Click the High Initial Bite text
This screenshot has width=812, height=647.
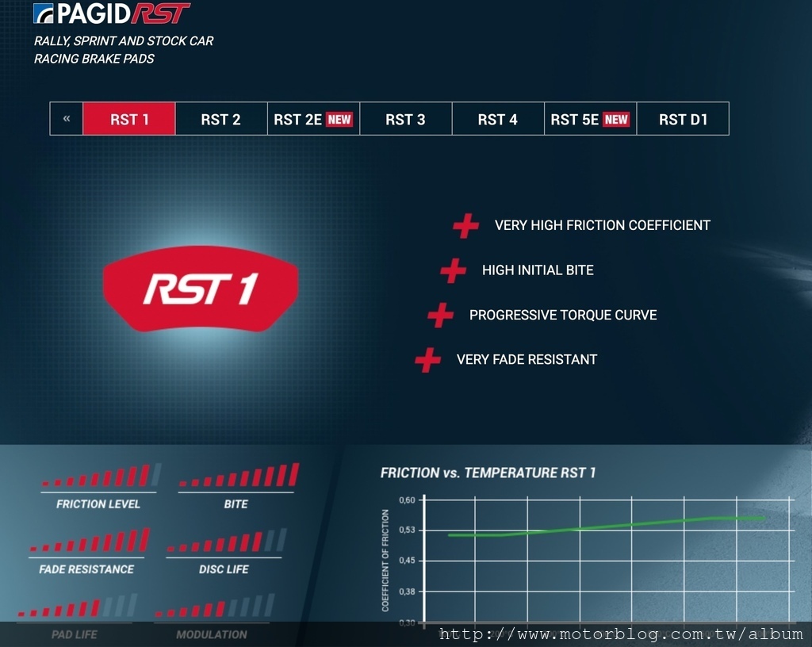point(538,270)
